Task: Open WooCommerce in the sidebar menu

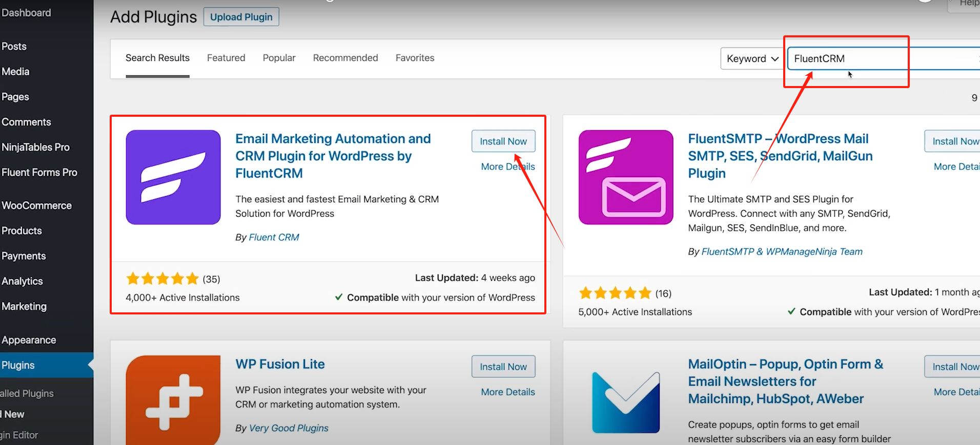Action: [x=37, y=205]
